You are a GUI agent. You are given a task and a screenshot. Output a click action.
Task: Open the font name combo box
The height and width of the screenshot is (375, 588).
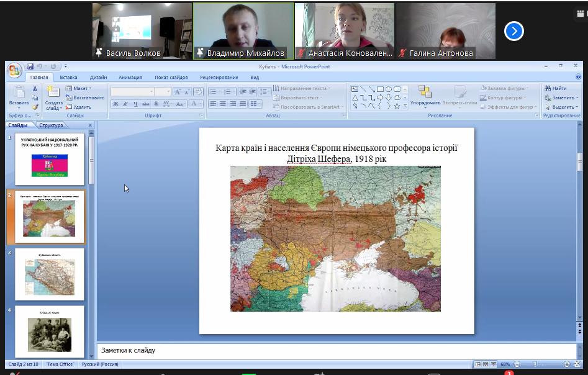(132, 91)
